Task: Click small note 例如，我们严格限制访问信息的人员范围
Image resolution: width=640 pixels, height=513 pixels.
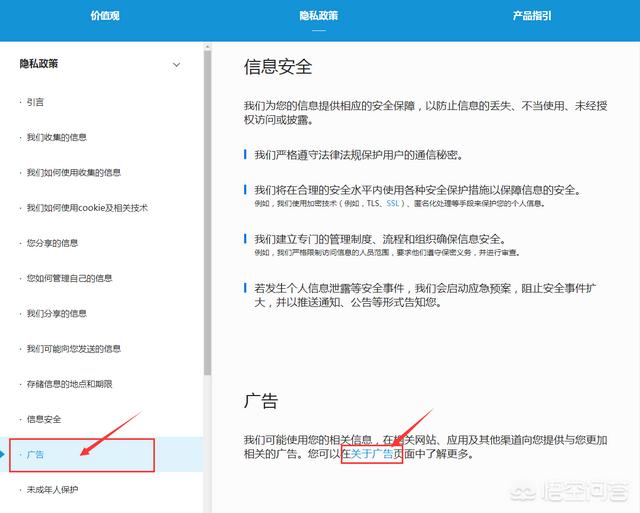Action: click(387, 253)
